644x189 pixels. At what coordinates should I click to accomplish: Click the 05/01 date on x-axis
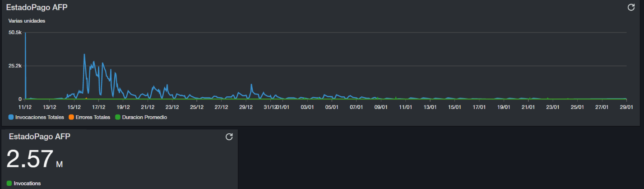[332, 107]
